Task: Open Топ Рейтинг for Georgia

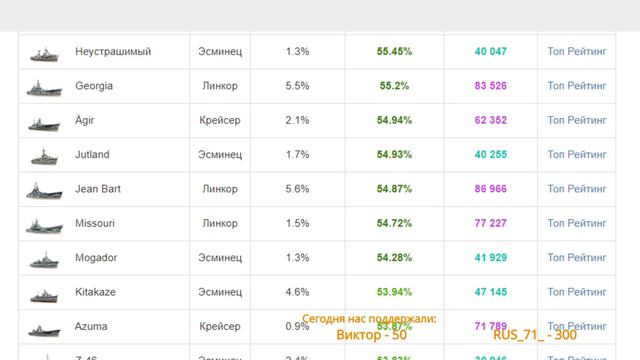Action: 577,86
